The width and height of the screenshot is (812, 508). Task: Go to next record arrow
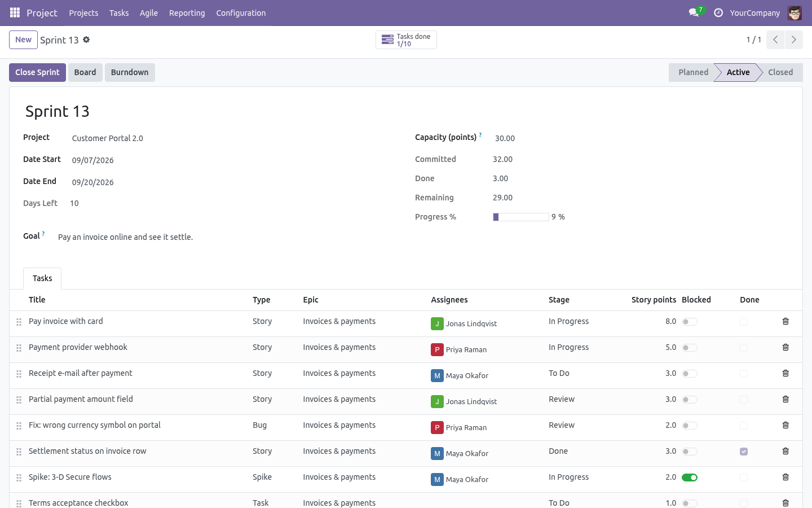(793, 40)
